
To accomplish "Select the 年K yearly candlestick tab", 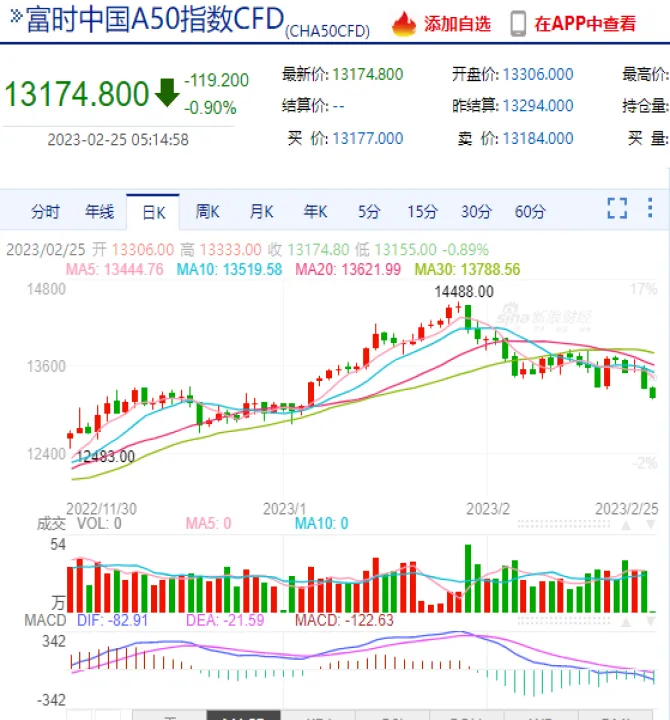I will 315,212.
